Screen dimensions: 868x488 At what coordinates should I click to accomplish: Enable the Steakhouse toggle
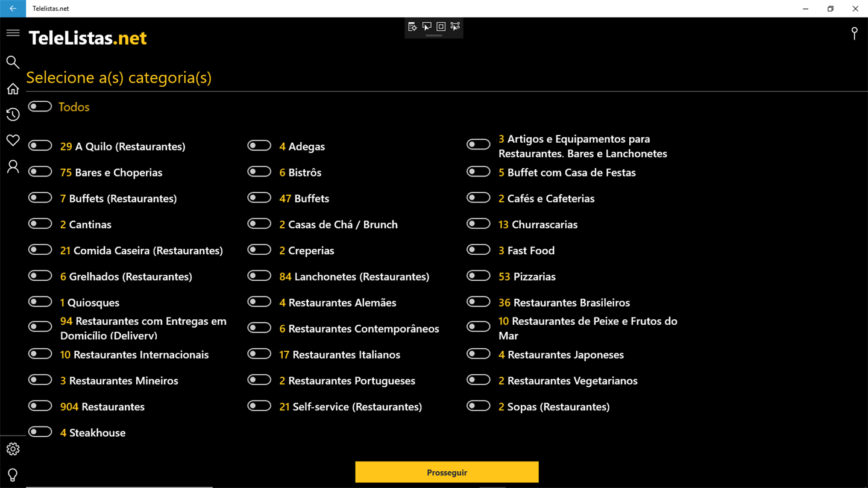click(40, 432)
